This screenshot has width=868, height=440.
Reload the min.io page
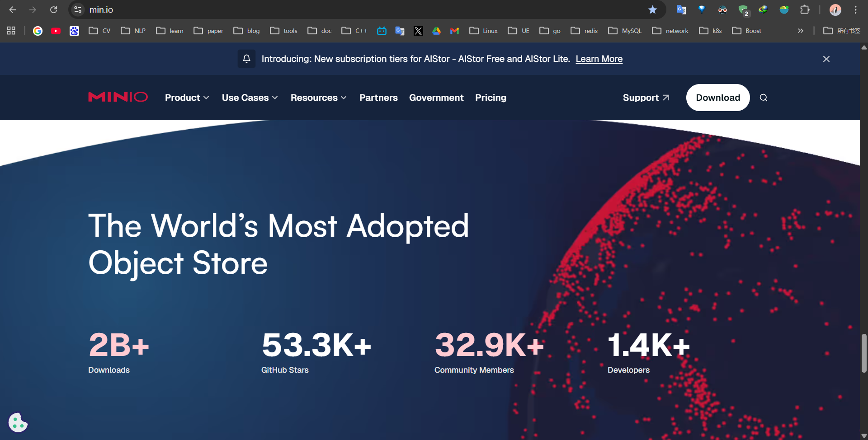(x=53, y=9)
